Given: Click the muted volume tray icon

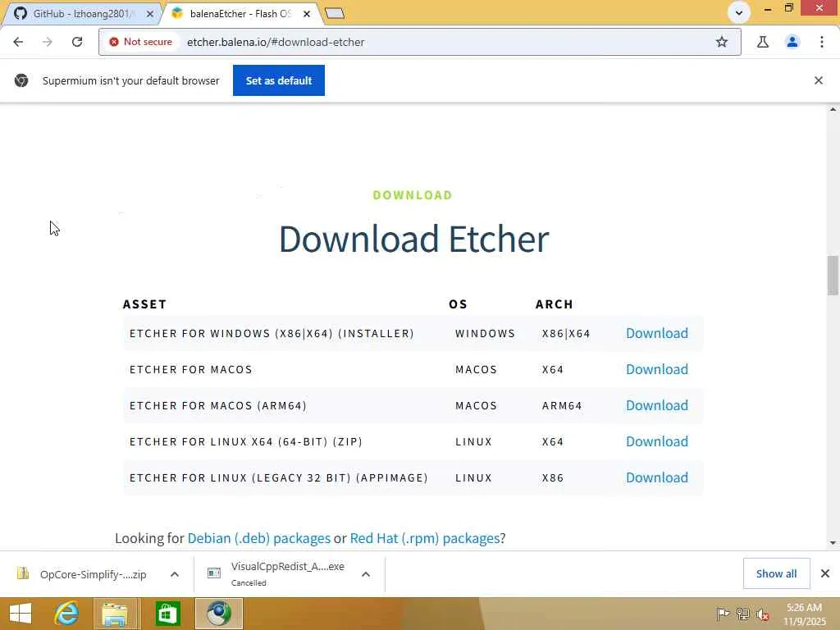Looking at the screenshot, I should [x=762, y=614].
